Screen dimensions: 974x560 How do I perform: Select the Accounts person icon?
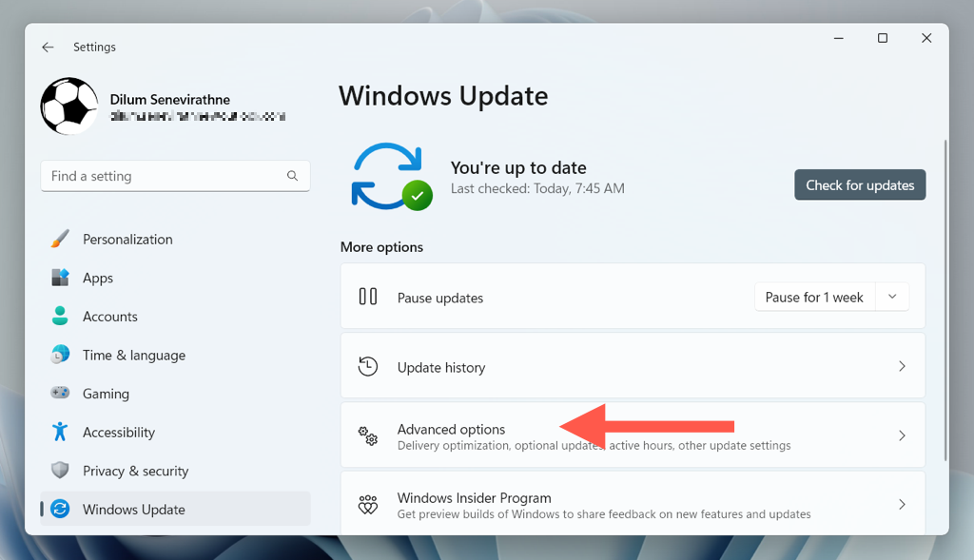point(60,316)
